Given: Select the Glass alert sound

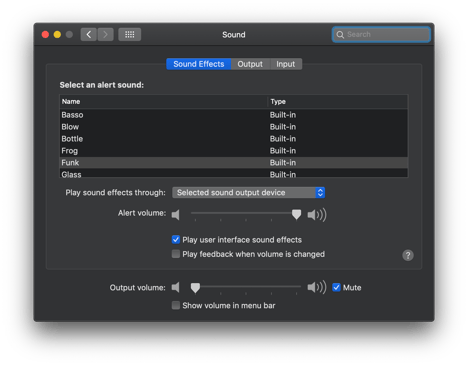Looking at the screenshot, I should pyautogui.click(x=234, y=173).
